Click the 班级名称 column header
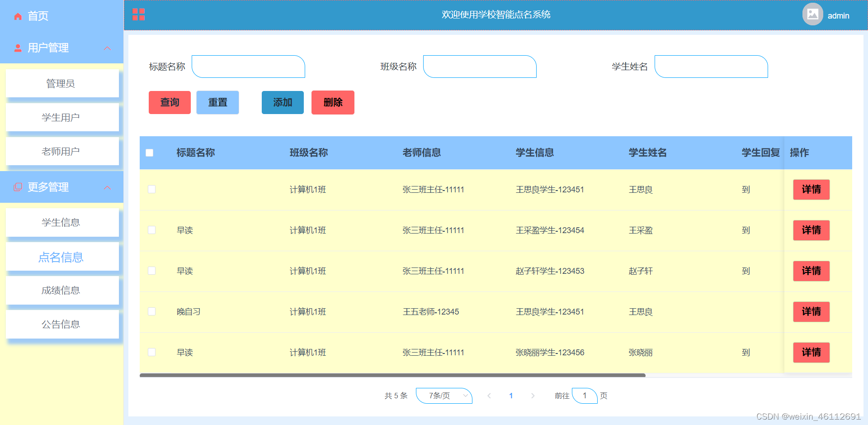Screen dimensions: 868x425 308,153
